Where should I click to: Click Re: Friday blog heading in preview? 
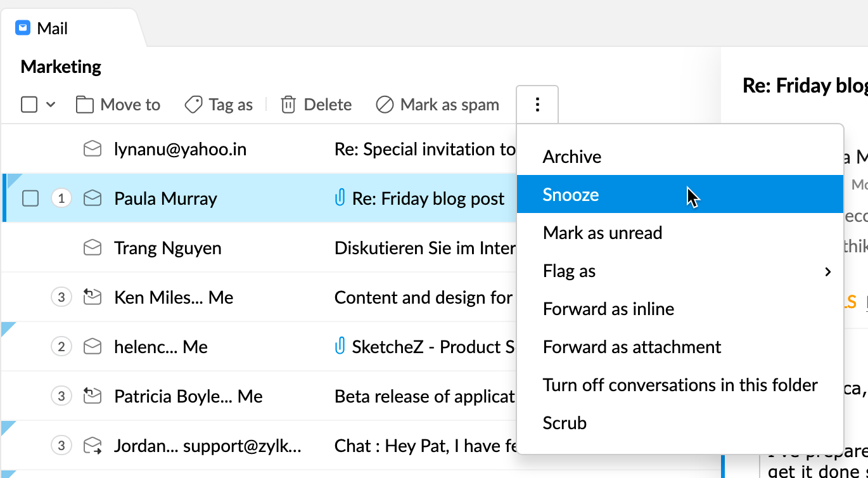(805, 85)
